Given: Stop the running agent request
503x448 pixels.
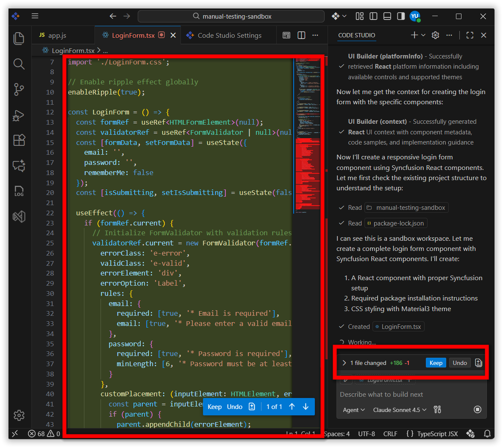Looking at the screenshot, I should 478,409.
